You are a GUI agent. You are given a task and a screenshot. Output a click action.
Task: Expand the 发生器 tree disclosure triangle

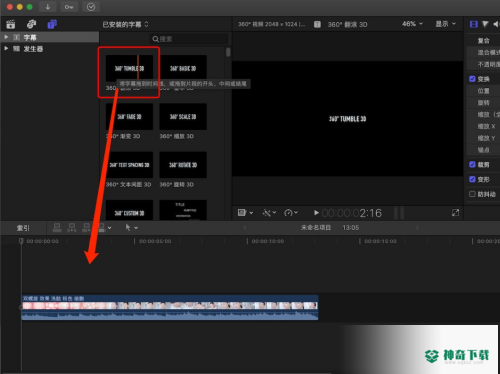tap(6, 48)
